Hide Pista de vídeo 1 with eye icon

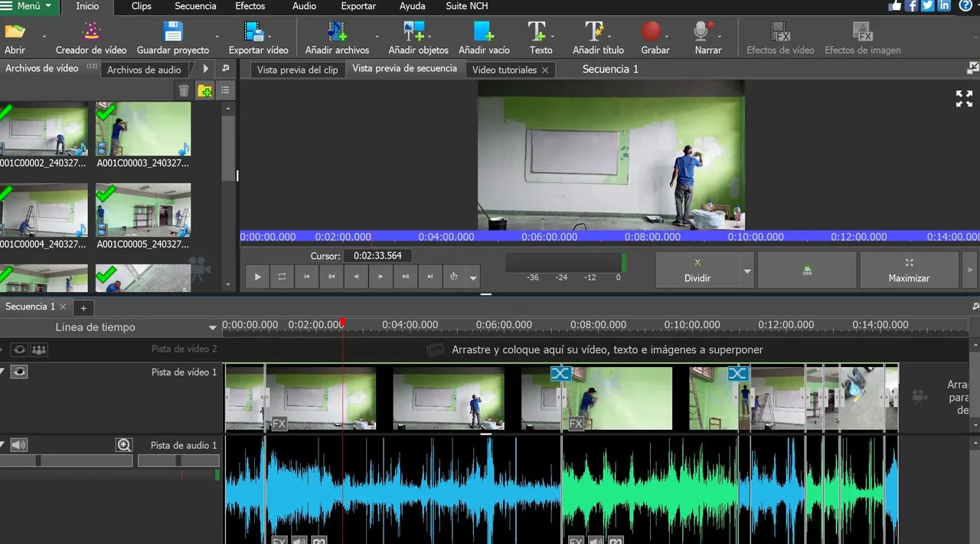pyautogui.click(x=19, y=372)
